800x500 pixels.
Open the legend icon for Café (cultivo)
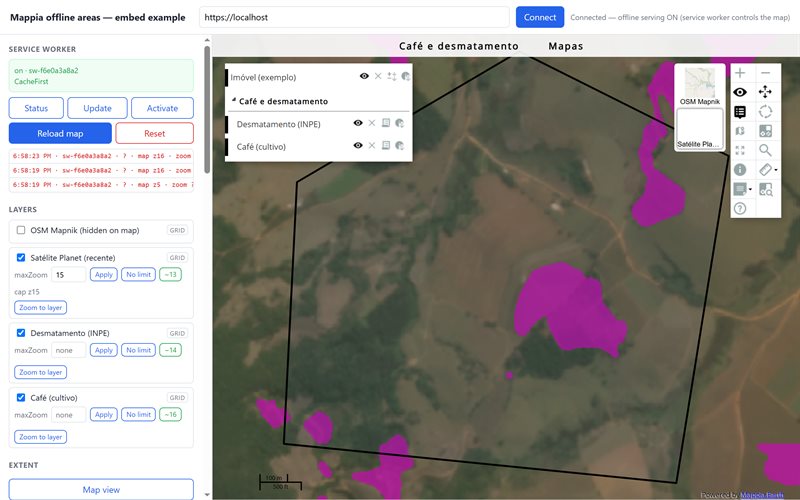(x=386, y=145)
